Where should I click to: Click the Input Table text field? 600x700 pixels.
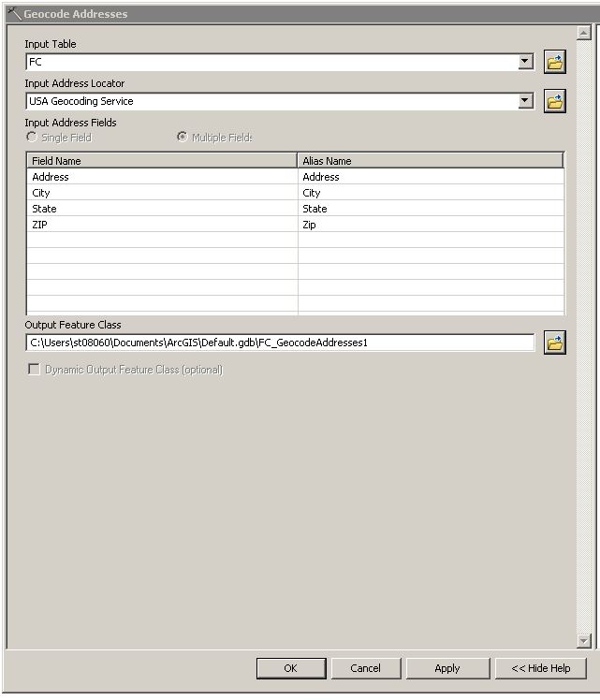272,62
